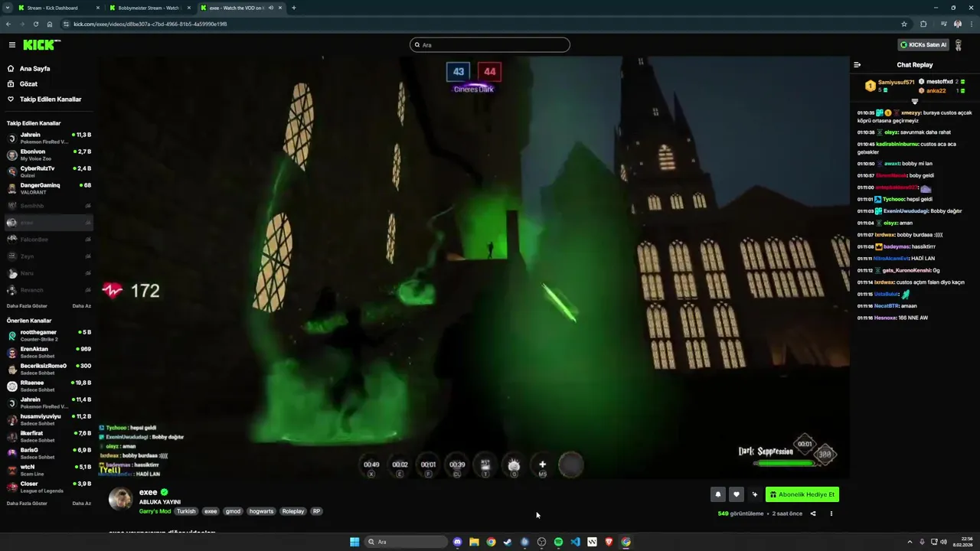
Task: Open taskbar volume control
Action: [x=943, y=542]
